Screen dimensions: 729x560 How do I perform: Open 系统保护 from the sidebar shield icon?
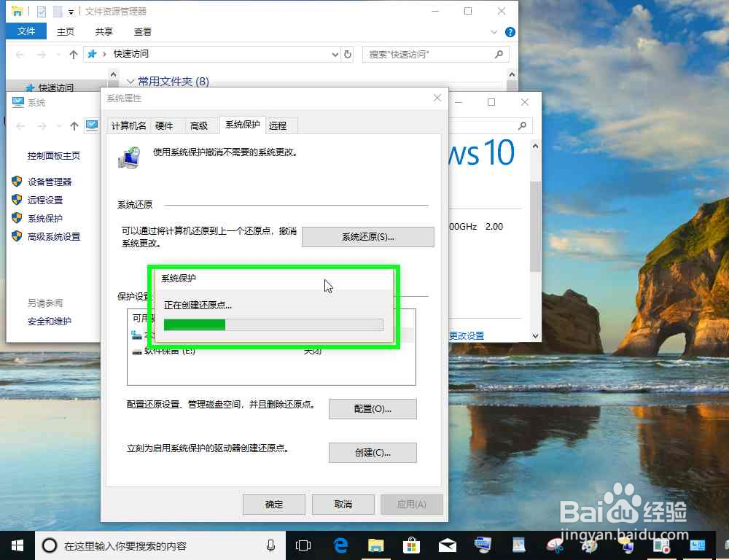point(44,218)
